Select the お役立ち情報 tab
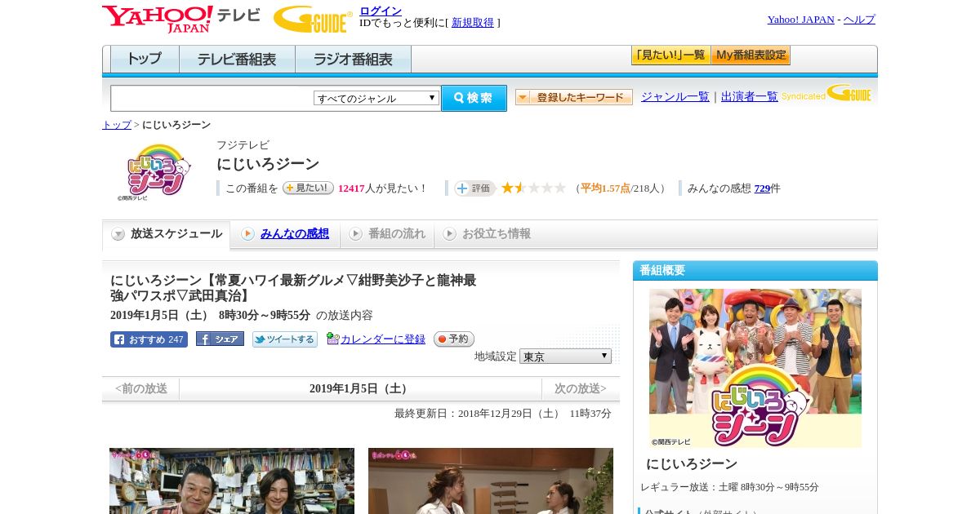980x514 pixels. pos(488,234)
